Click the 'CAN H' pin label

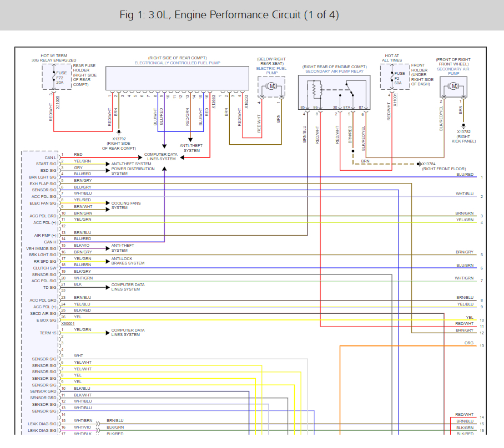pos(50,242)
